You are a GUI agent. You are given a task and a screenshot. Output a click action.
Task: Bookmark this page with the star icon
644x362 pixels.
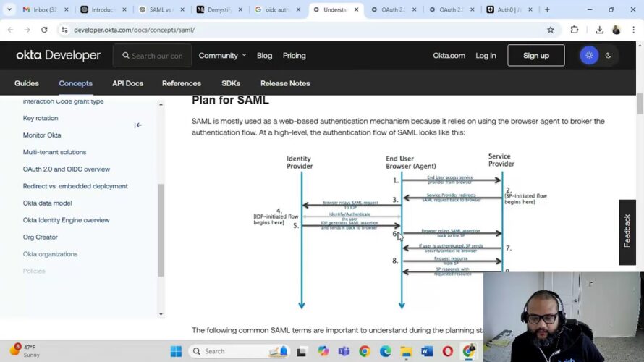tap(551, 30)
